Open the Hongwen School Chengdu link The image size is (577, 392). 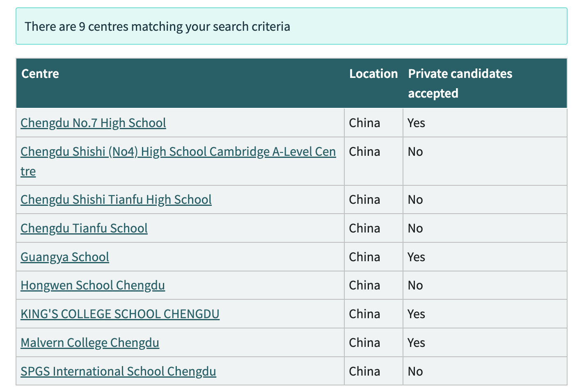93,285
